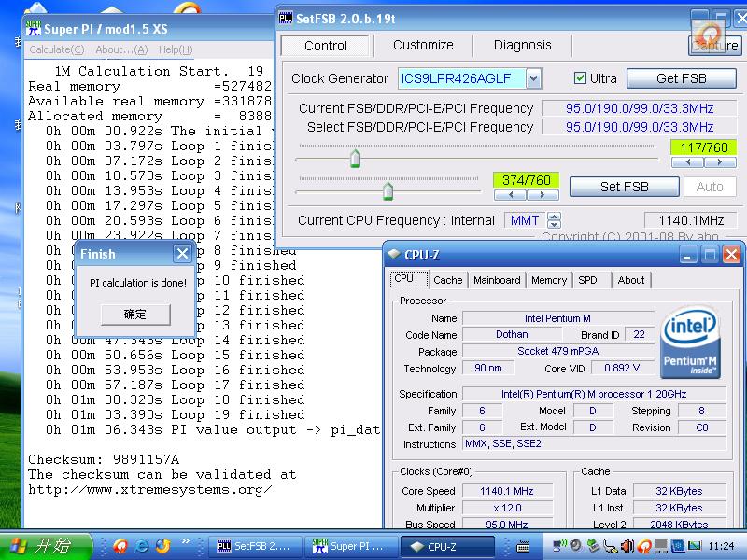Click the Capture button in SetFSB

[714, 45]
